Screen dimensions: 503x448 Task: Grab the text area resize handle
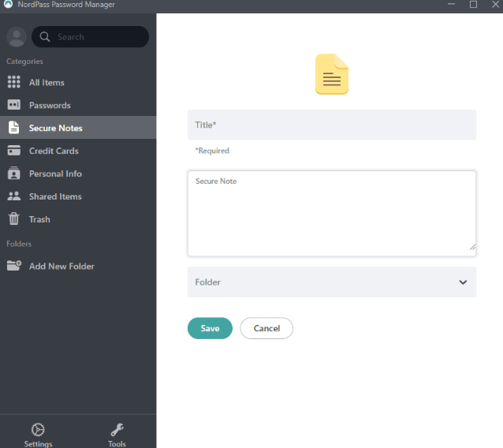tap(472, 247)
